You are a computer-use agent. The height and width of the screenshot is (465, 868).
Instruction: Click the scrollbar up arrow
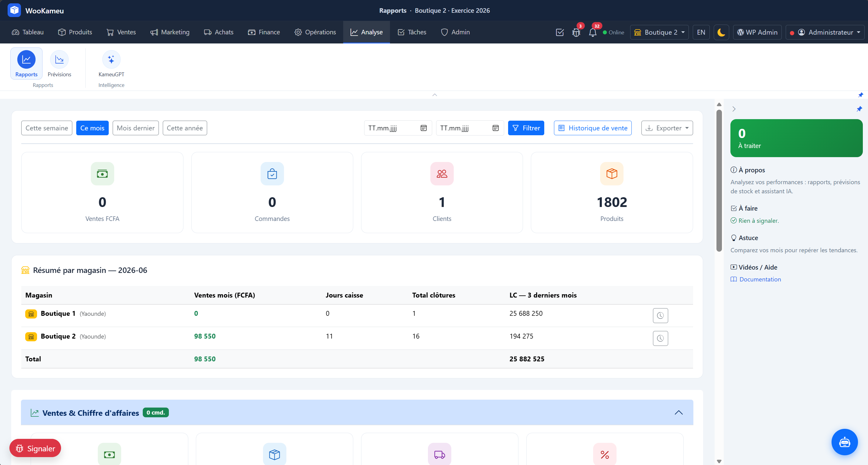click(719, 105)
